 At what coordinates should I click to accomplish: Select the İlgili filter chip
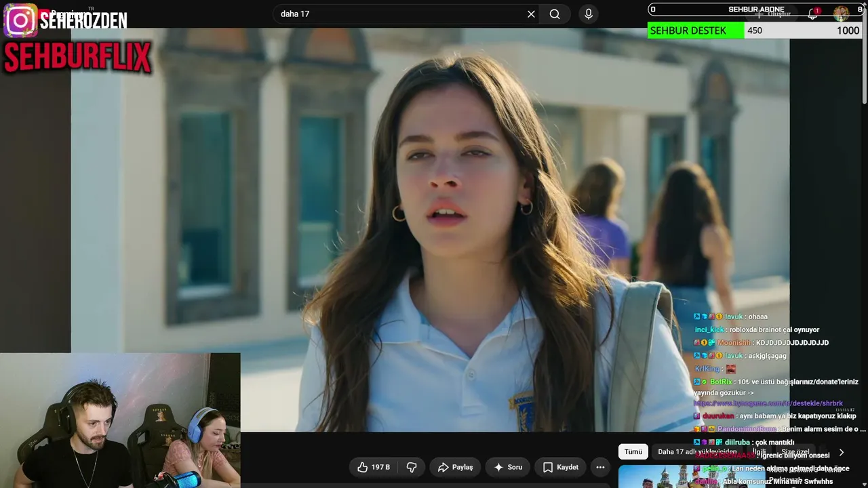coord(759,452)
